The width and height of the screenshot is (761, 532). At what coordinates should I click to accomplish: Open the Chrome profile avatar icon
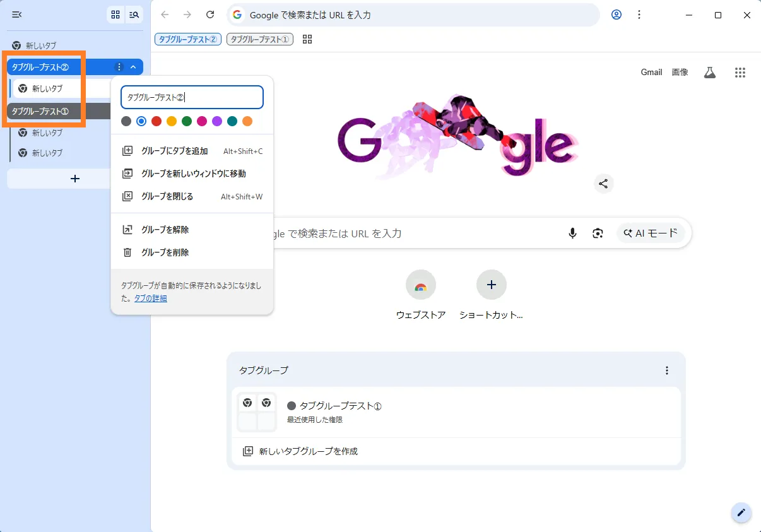click(x=616, y=15)
